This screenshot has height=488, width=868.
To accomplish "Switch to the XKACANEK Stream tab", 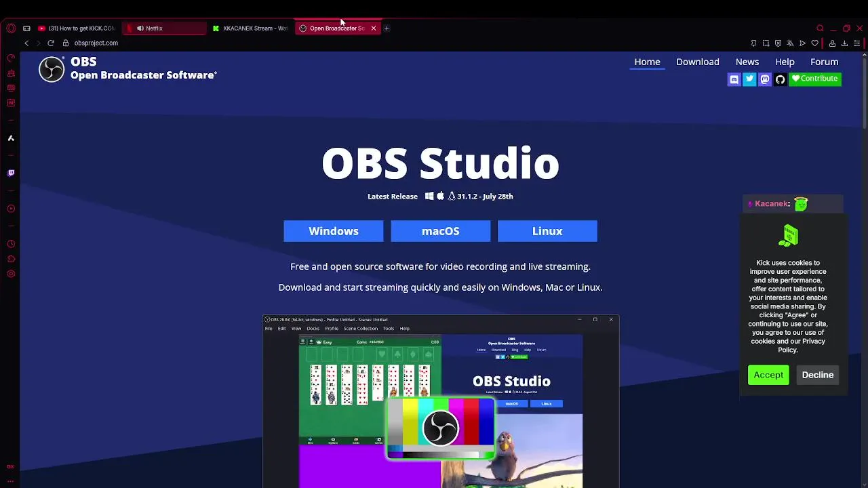I will pyautogui.click(x=250, y=28).
